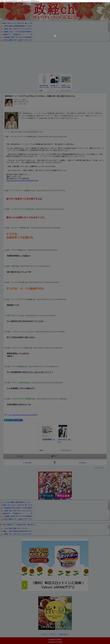Go to previous article (前の記事)
Screen dimensions: 110x644
tap(27, 463)
